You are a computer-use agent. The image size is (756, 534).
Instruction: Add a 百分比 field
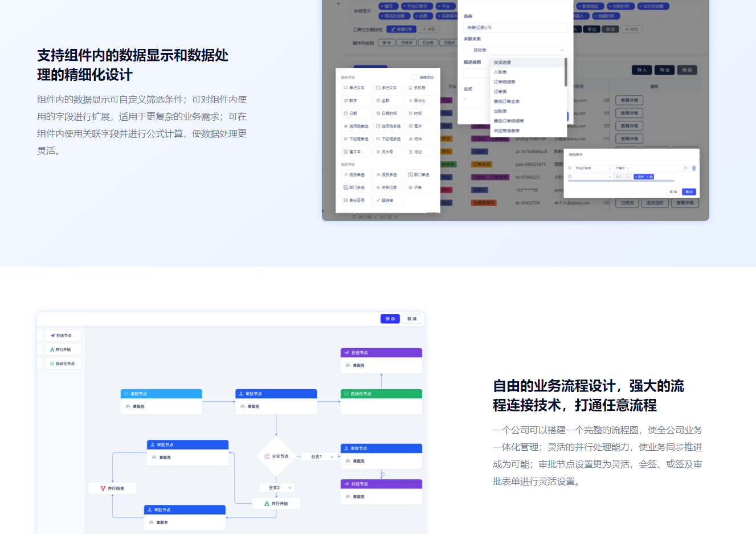(421, 100)
